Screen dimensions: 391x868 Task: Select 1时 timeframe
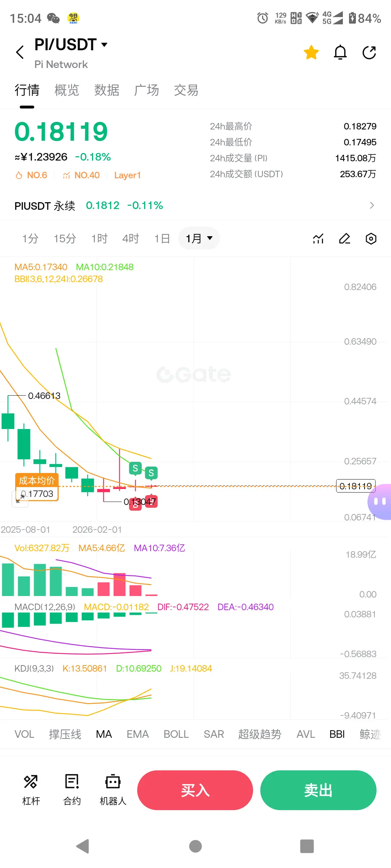(99, 238)
